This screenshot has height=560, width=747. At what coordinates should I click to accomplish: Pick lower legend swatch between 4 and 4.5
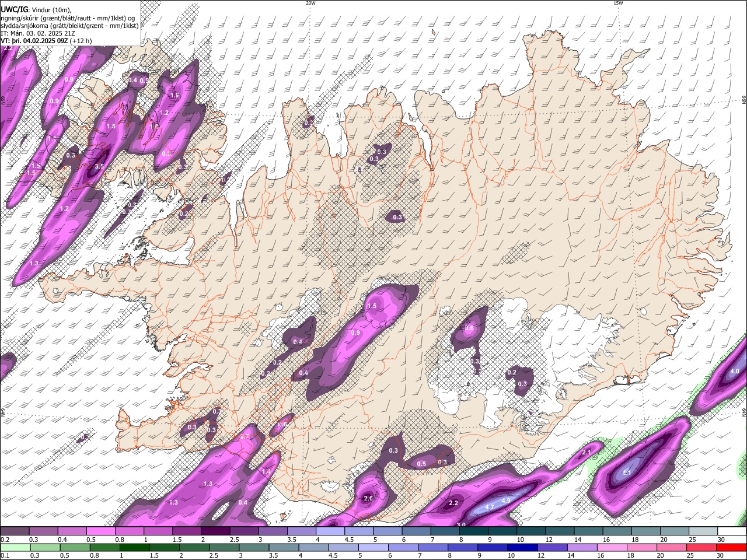point(314,547)
